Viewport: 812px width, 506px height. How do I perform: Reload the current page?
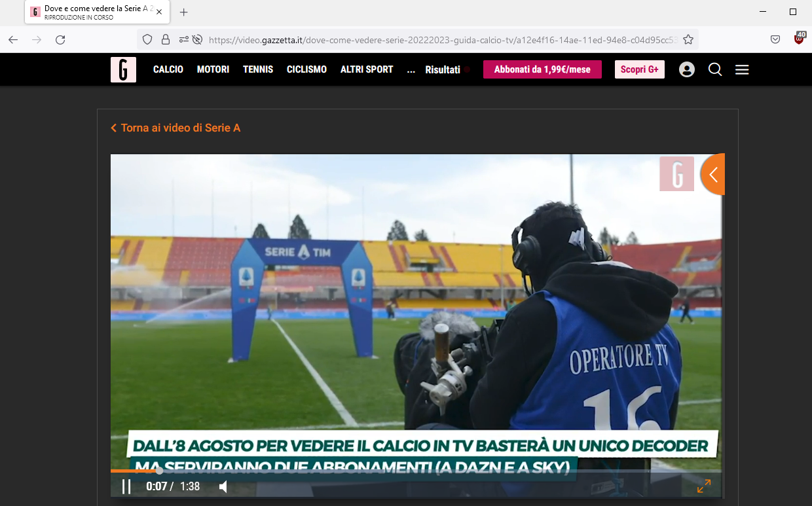(60, 40)
